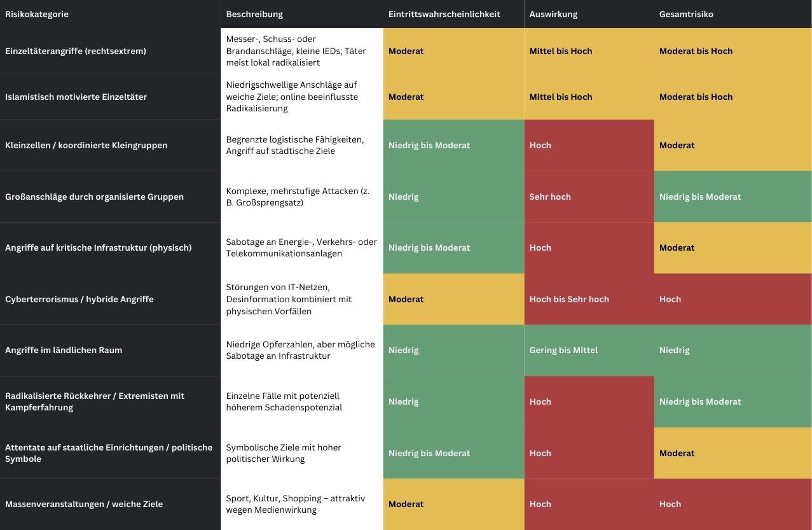812x530 pixels.
Task: Select the 'Sport, Kultur, Shopping' description cell
Action: pos(296,504)
